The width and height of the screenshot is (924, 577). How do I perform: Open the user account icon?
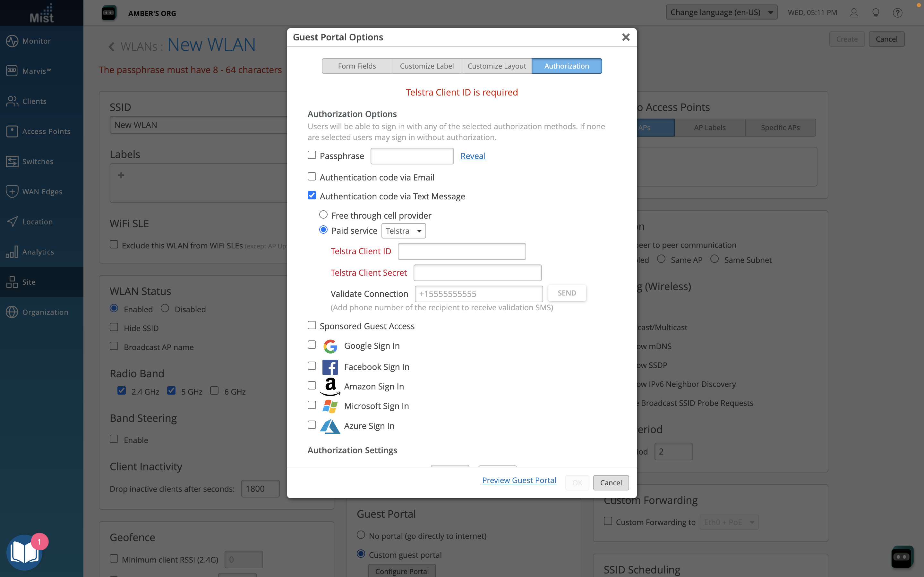click(x=854, y=13)
